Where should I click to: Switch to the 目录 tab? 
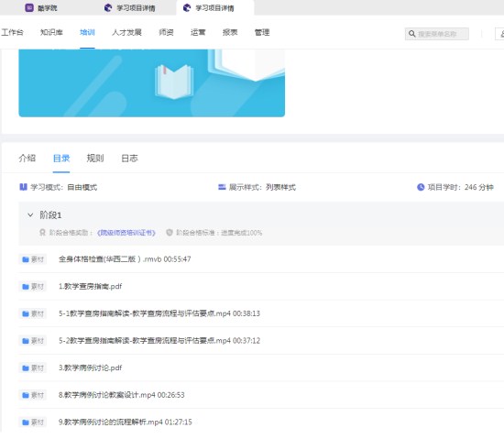point(61,159)
